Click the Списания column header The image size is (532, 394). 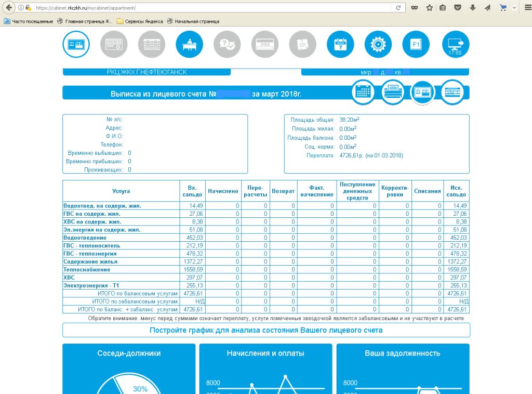(x=428, y=191)
